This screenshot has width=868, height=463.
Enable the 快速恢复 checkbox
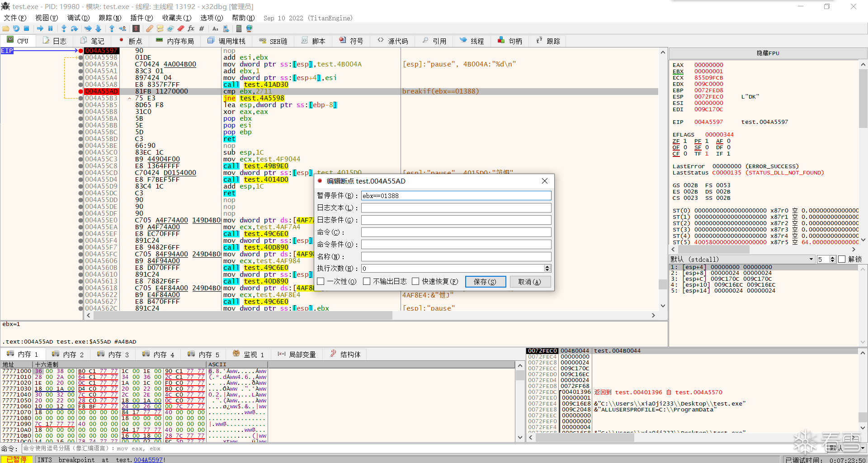[x=415, y=281]
